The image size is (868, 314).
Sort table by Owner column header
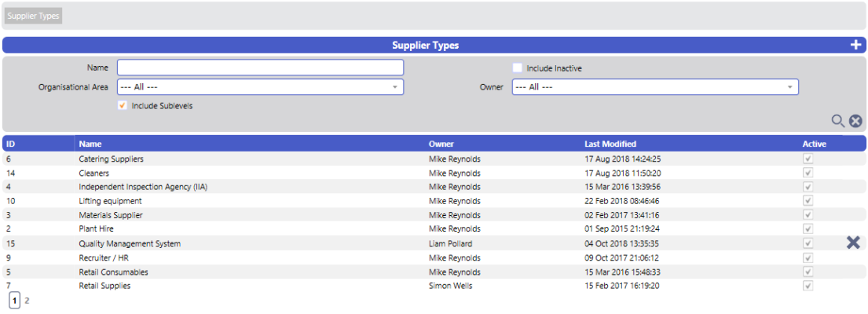[x=441, y=144]
